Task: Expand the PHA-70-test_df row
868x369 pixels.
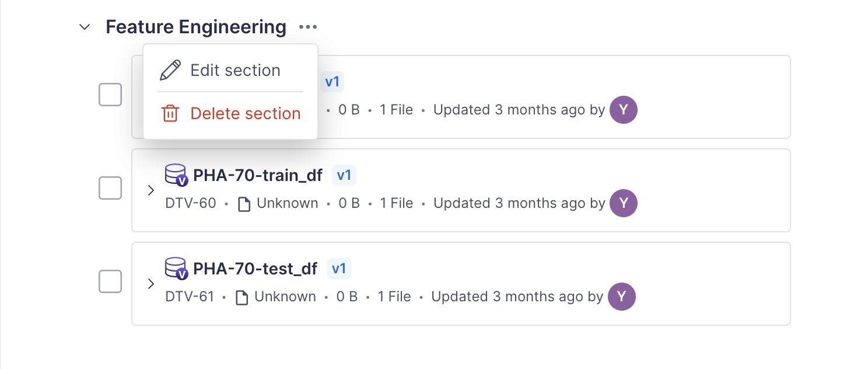Action: click(x=150, y=284)
